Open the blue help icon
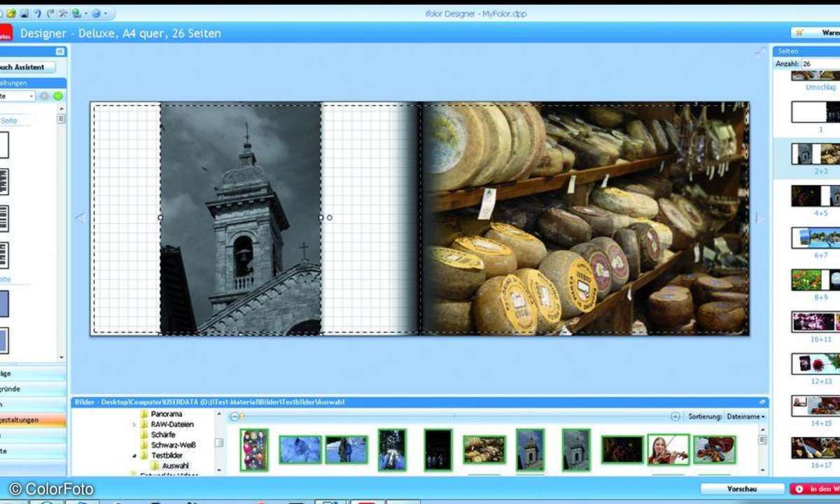 click(x=96, y=13)
